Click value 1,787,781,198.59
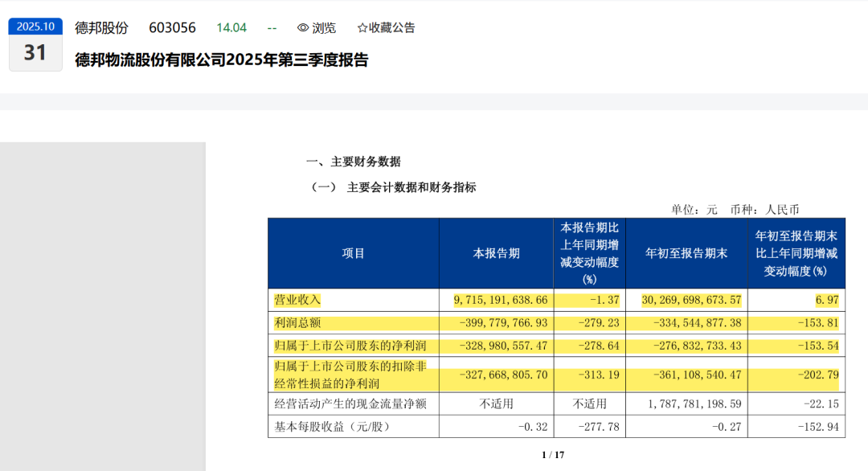This screenshot has width=868, height=471. 694,404
